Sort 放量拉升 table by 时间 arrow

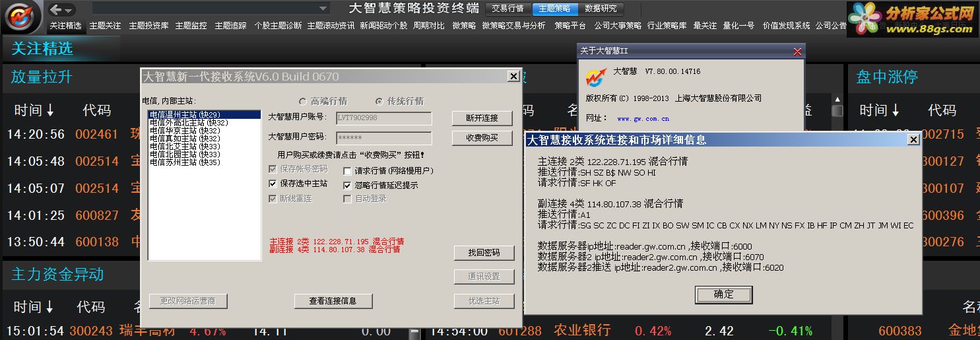(50, 110)
